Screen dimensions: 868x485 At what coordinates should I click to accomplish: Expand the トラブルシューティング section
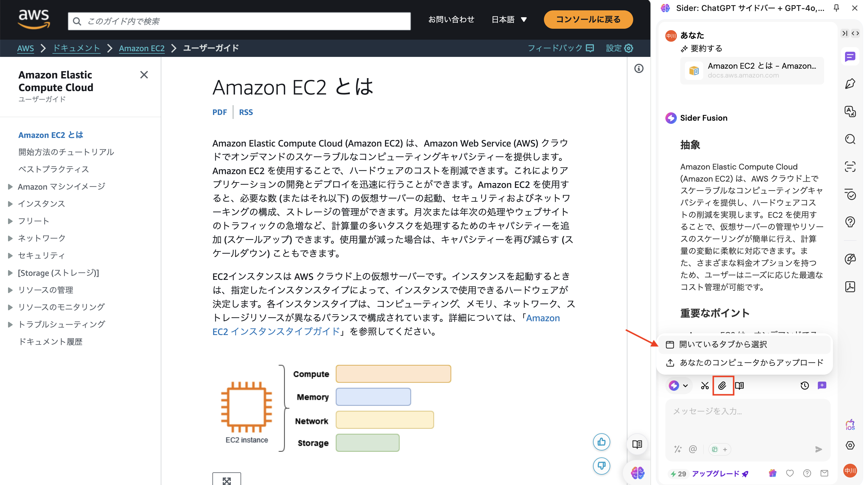pyautogui.click(x=10, y=324)
